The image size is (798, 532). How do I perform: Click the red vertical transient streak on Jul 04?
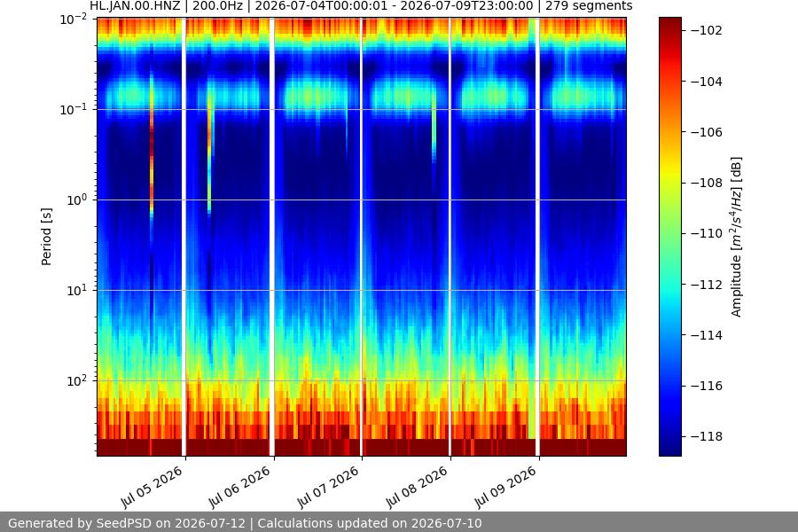(152, 145)
